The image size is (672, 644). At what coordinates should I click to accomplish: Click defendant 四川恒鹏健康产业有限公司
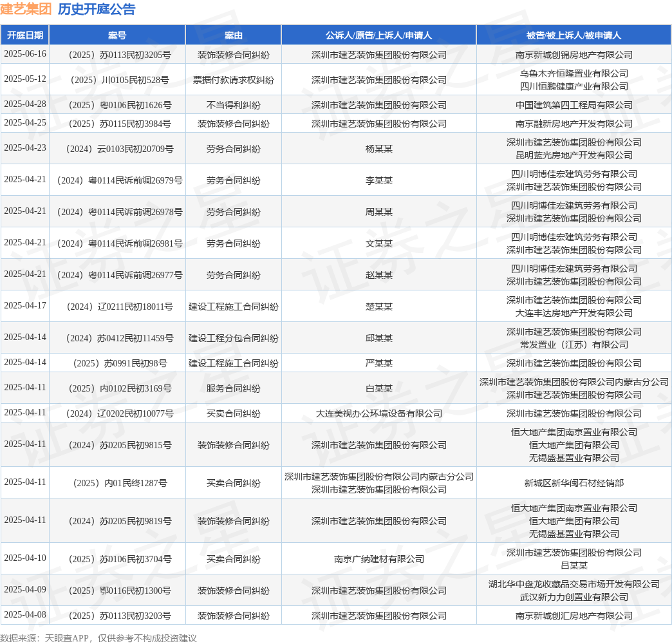coord(574,86)
